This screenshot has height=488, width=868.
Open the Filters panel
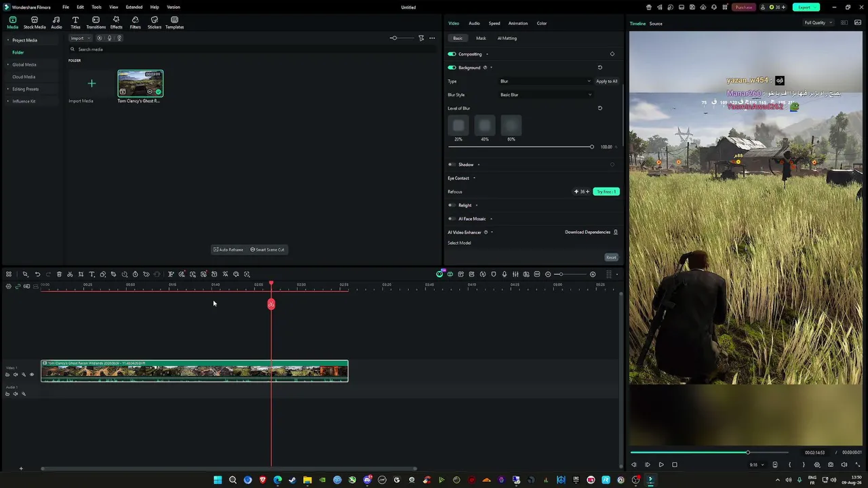tap(135, 23)
